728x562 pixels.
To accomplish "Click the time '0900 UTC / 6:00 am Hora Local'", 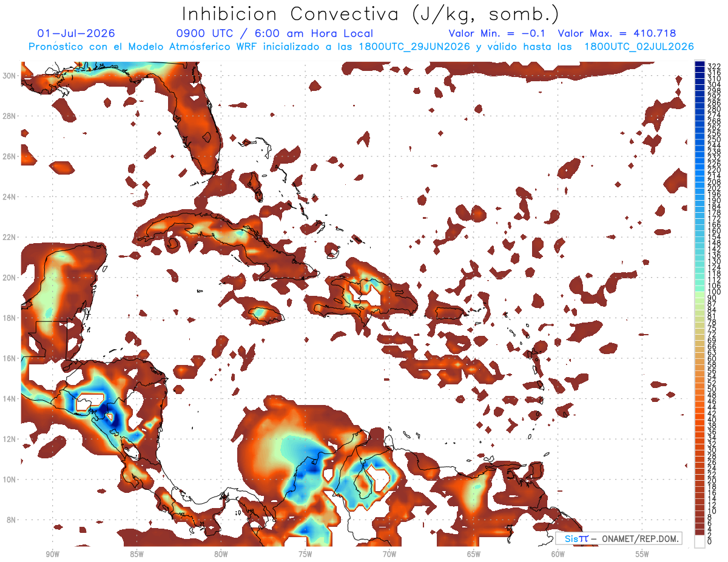I will coord(275,34).
